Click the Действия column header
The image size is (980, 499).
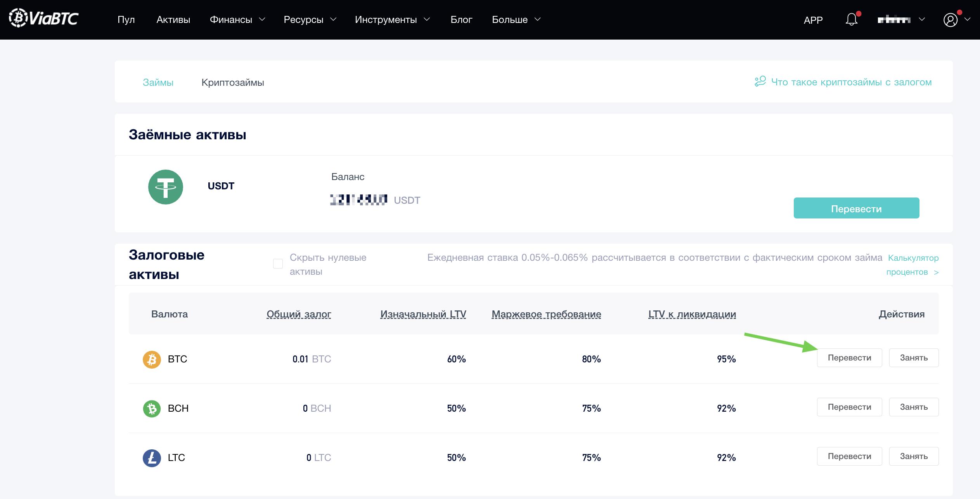click(902, 314)
